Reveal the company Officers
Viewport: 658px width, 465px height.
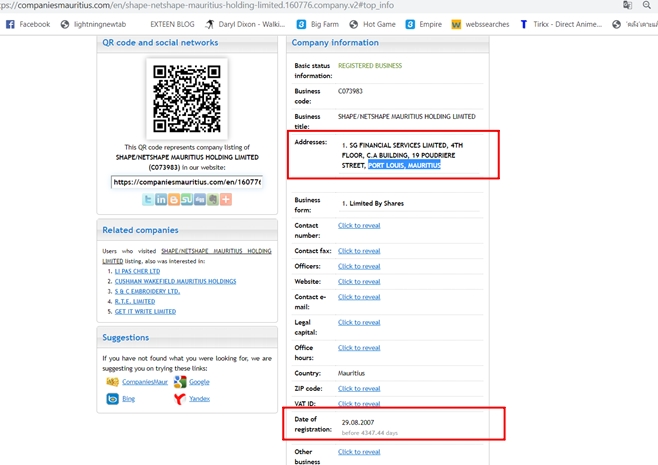[x=359, y=267]
